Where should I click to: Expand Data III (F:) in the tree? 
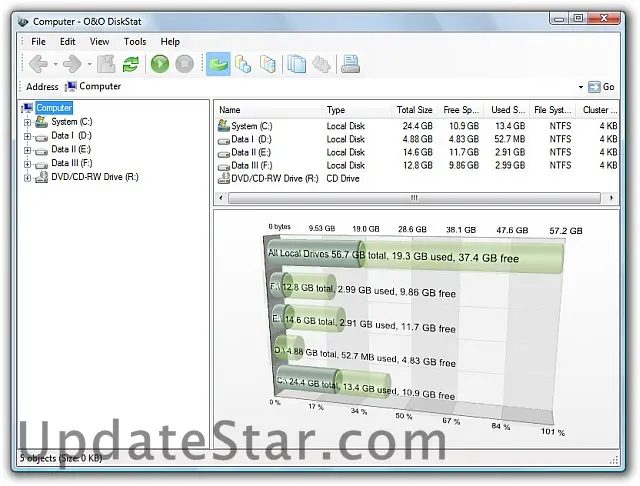click(27, 164)
